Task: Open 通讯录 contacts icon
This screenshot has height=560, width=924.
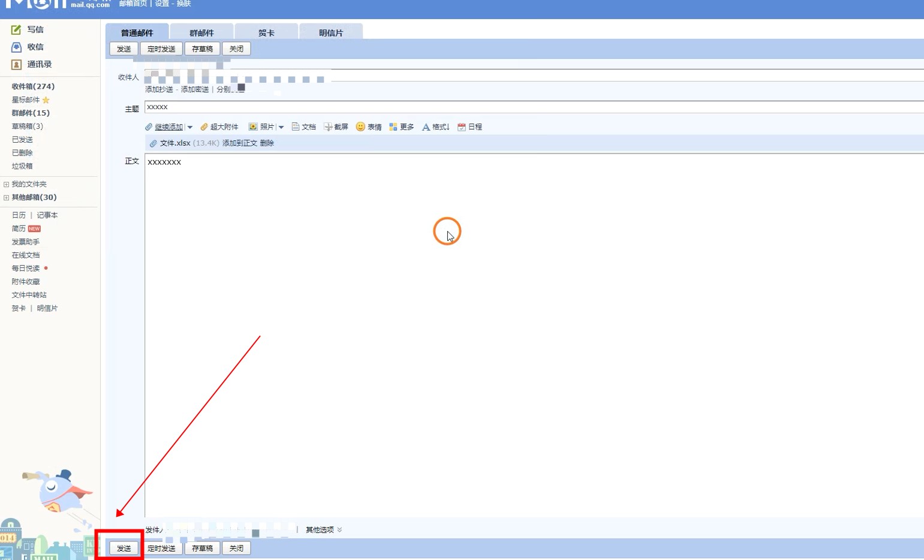Action: 16,64
